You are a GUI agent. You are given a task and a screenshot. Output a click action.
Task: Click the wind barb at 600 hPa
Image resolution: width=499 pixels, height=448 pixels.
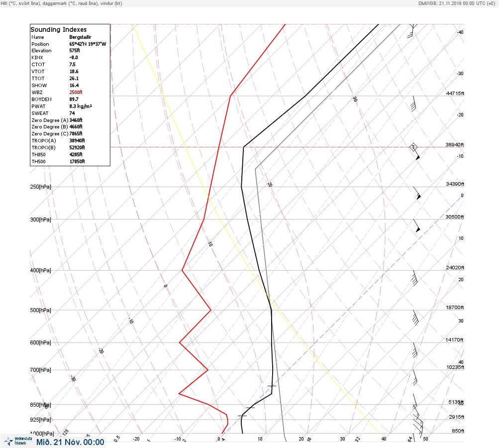click(414, 350)
